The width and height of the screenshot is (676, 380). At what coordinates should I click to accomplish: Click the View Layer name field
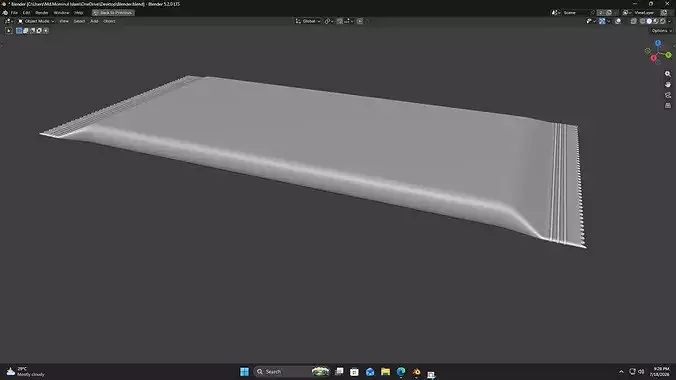tap(644, 13)
